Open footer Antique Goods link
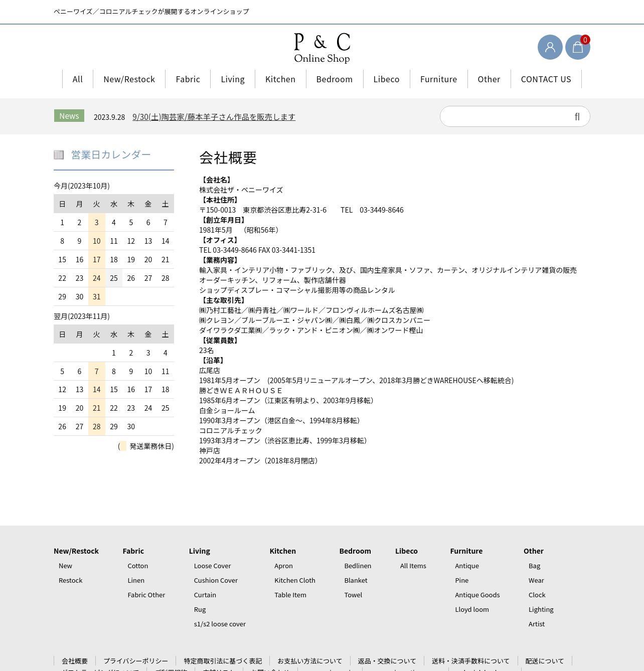Viewport: 644px width, 671px height. [x=477, y=595]
